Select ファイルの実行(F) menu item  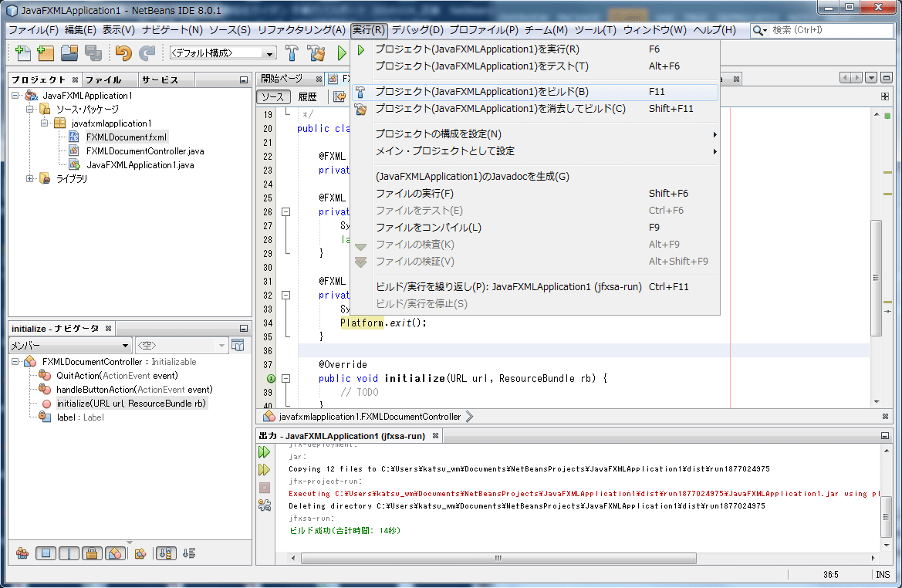(x=535, y=194)
